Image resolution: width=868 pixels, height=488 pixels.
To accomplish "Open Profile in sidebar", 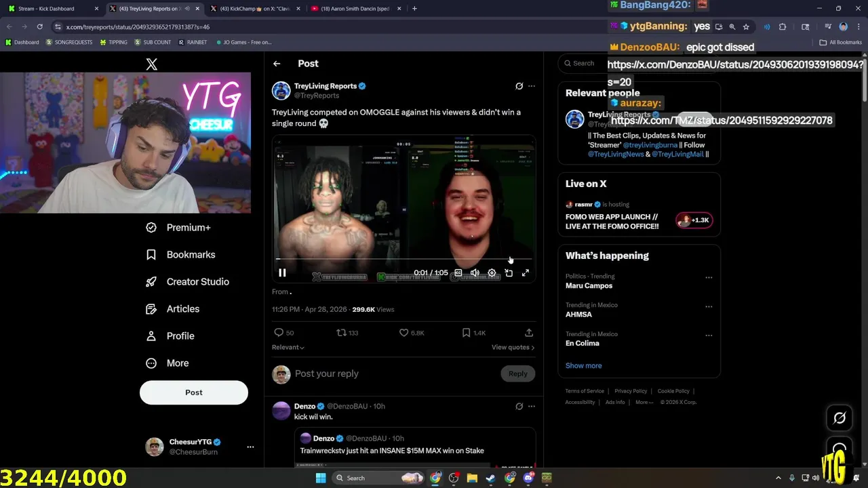I will (170, 336).
